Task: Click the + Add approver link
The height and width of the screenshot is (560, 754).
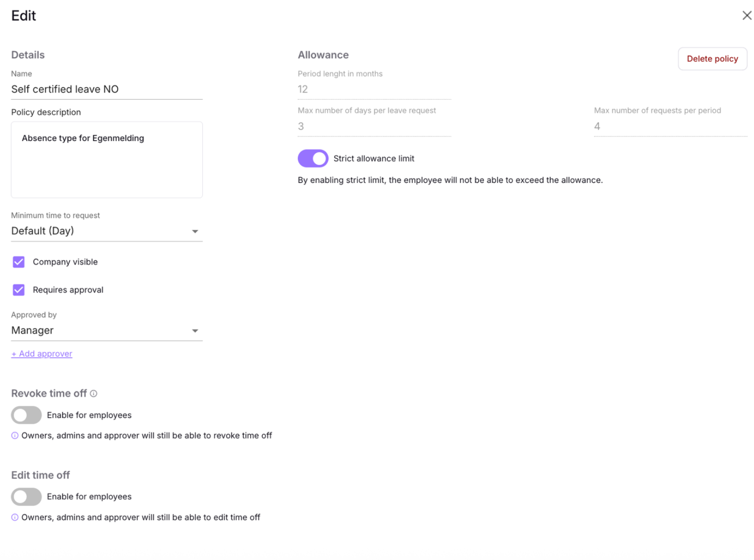Action: (42, 354)
